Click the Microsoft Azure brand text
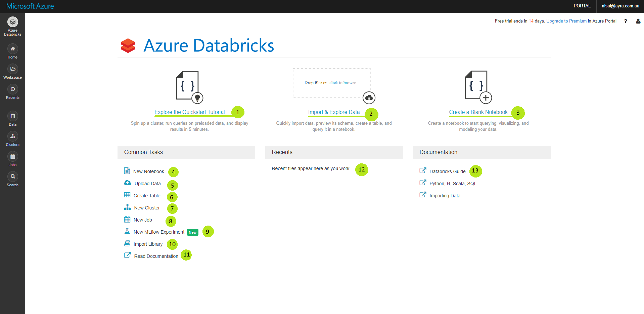 coord(30,6)
